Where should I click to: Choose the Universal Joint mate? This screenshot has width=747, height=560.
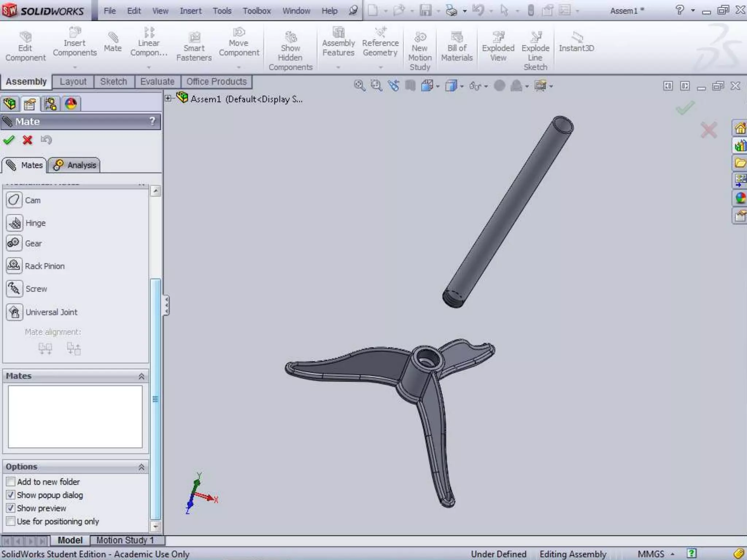pos(14,312)
